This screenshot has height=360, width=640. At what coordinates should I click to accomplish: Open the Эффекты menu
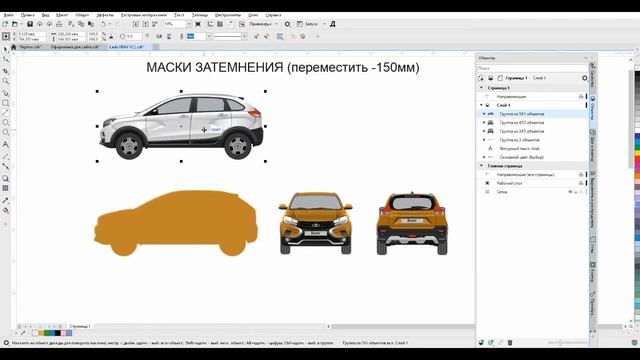tap(105, 15)
